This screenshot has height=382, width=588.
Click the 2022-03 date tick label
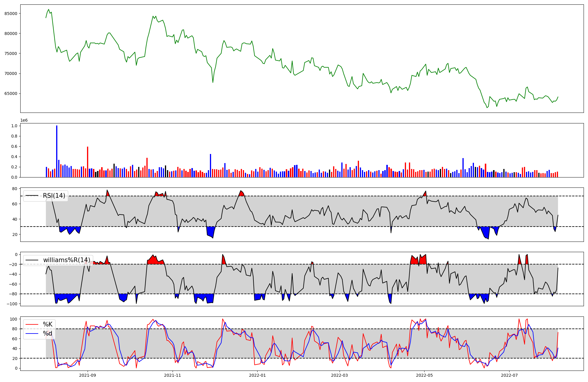coord(340,375)
